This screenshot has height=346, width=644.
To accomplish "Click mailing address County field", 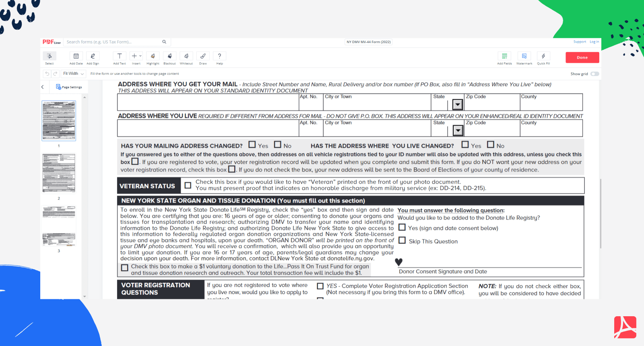I will coord(551,102).
